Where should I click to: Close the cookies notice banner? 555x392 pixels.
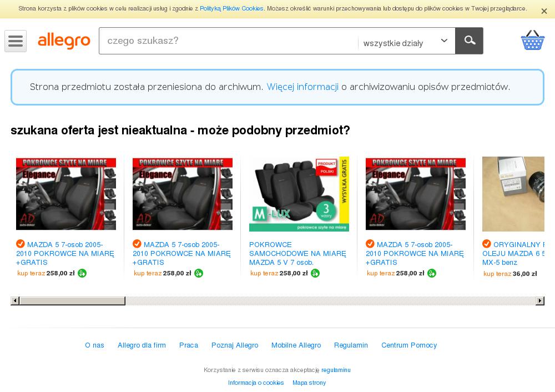pyautogui.click(x=544, y=11)
